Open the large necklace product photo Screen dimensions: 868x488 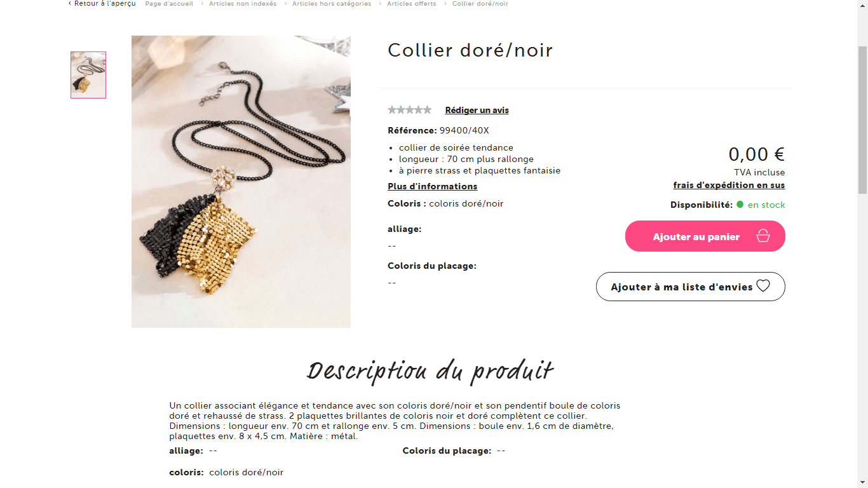241,182
